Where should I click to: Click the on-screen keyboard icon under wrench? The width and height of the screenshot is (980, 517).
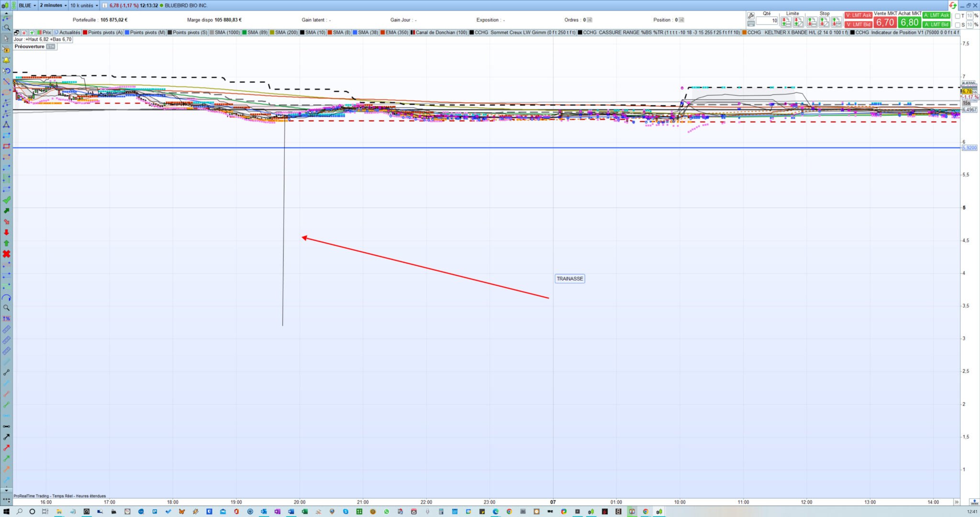tap(751, 23)
